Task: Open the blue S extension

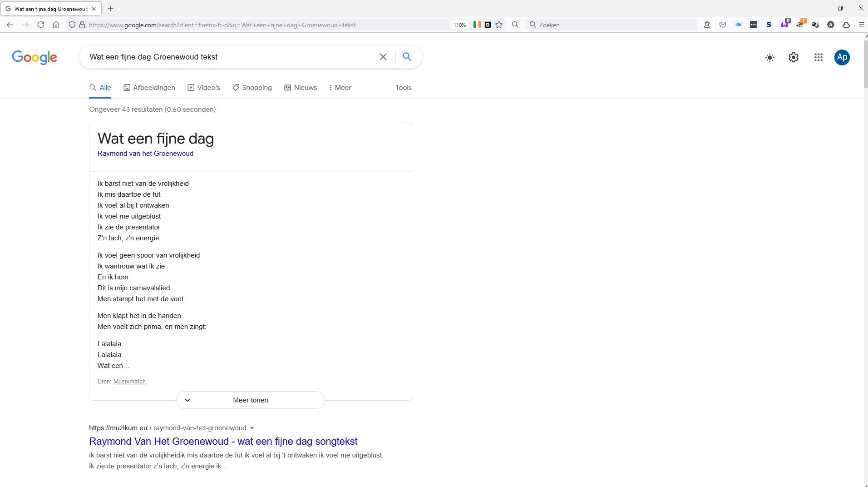Action: click(x=769, y=25)
